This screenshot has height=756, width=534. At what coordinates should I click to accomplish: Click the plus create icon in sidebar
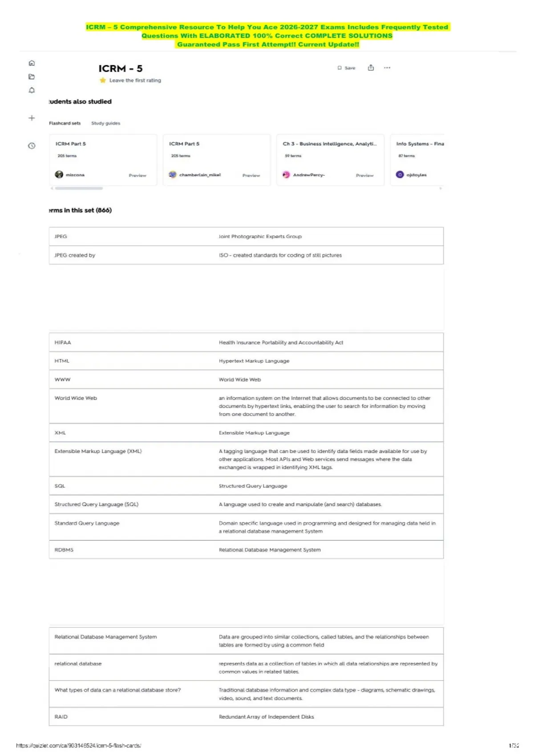pos(32,118)
